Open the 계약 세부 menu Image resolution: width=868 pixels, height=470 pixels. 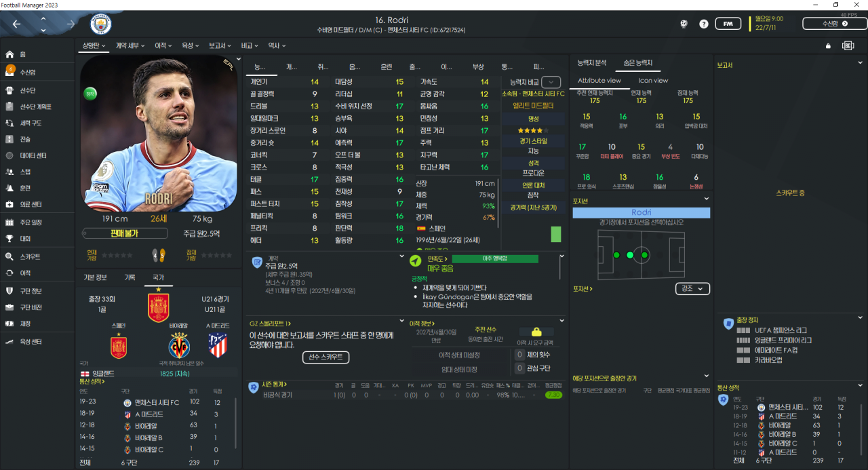130,45
